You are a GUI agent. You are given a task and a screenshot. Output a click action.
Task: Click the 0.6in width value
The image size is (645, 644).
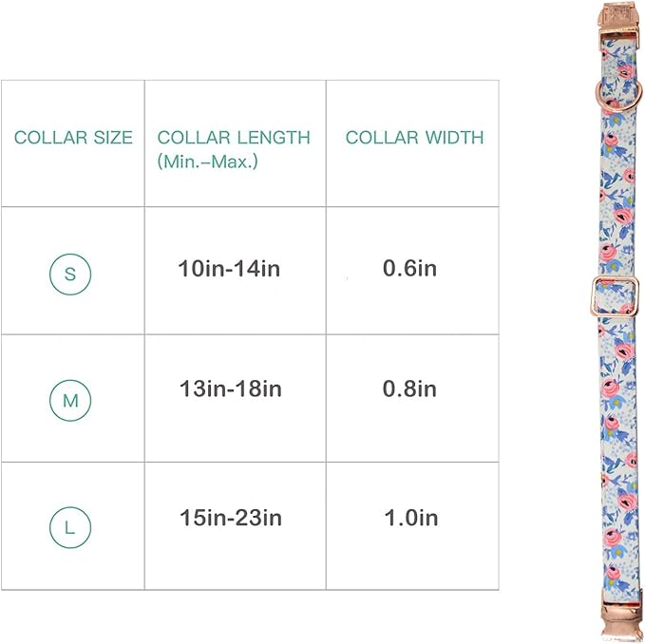coord(409,269)
